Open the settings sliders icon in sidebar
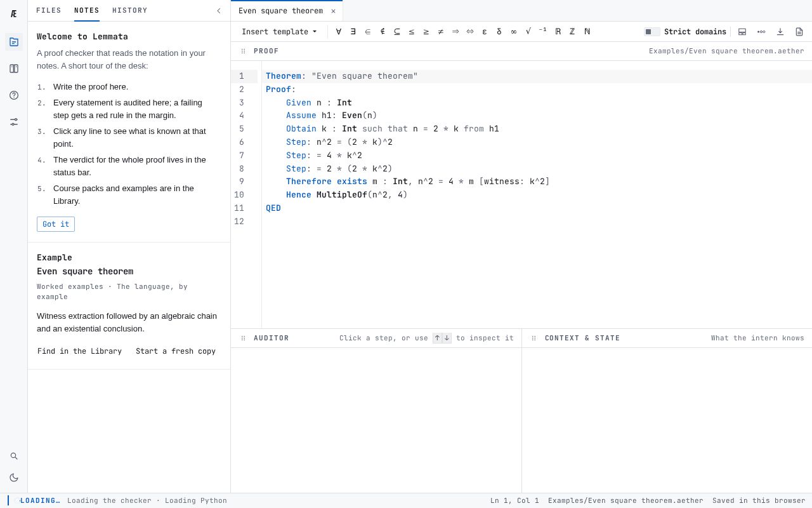 (x=14, y=122)
